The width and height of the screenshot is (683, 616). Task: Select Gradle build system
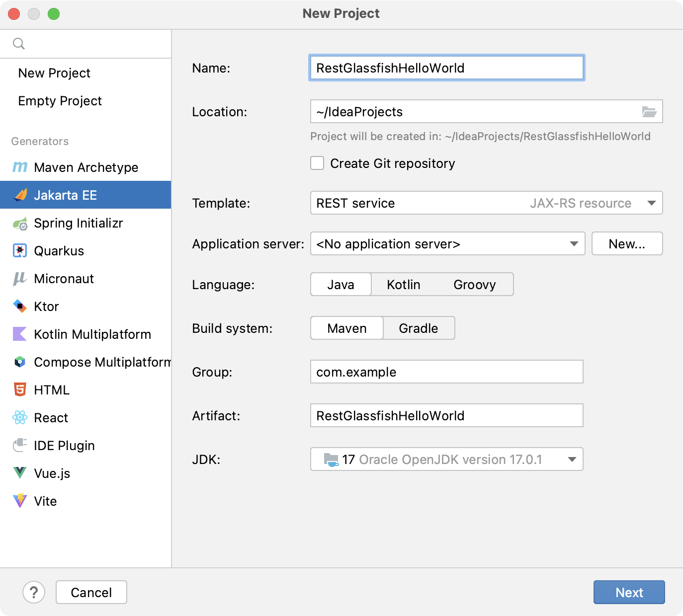[x=419, y=328]
